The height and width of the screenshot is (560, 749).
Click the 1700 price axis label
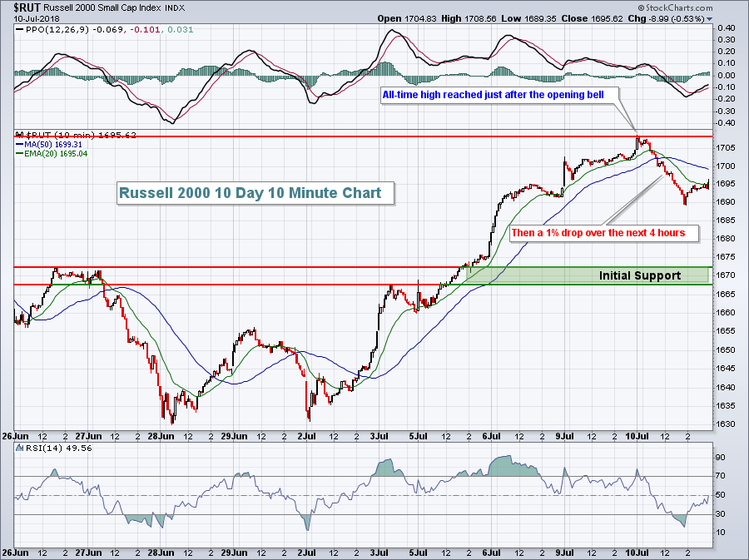coord(725,166)
